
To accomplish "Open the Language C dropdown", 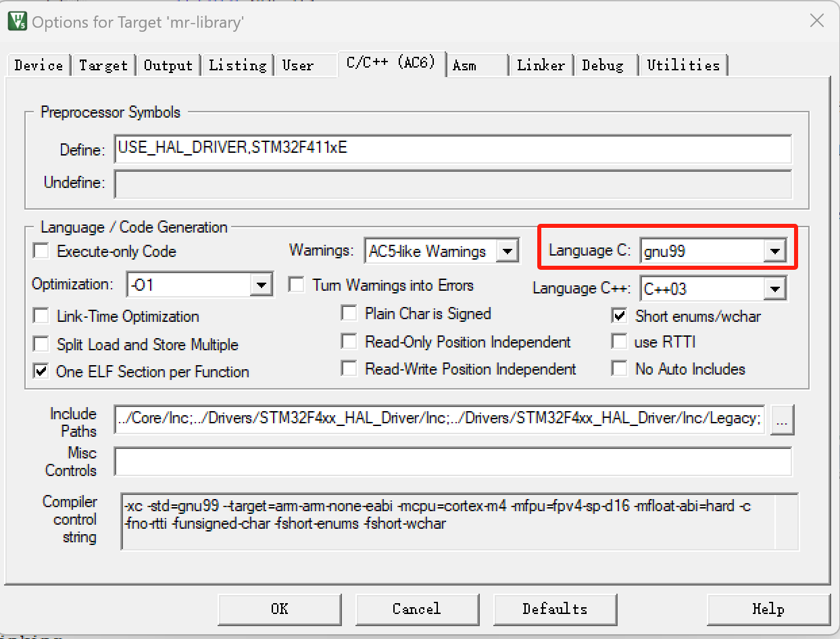I will click(774, 250).
